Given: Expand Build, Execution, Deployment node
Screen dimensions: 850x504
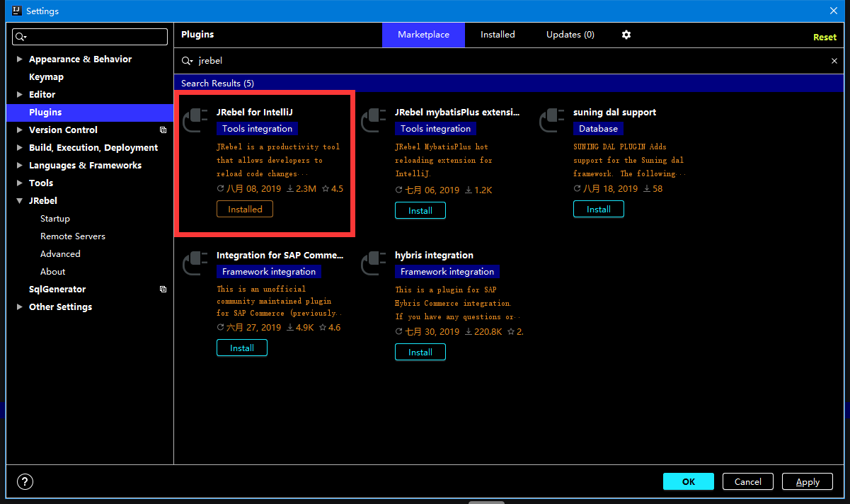Looking at the screenshot, I should 19,148.
